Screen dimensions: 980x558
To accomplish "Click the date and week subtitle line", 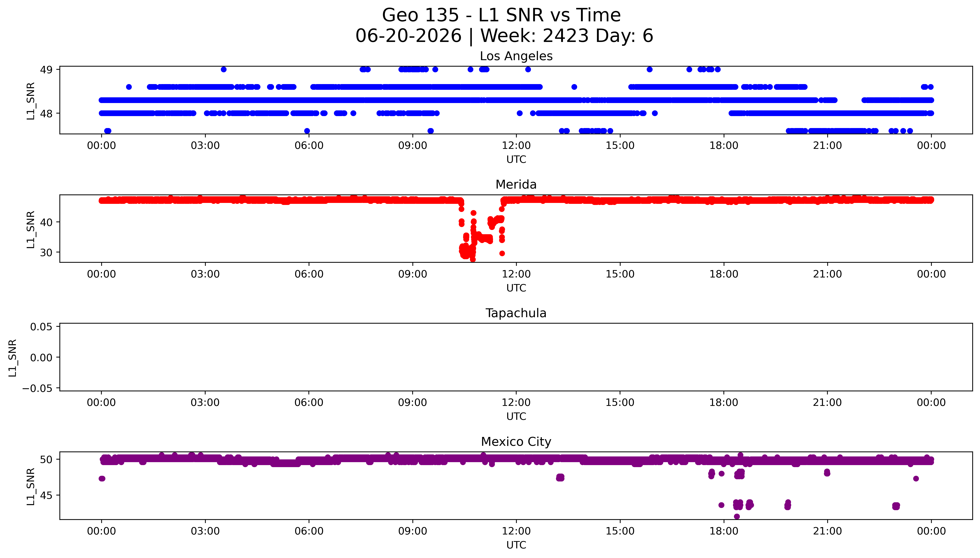I will pyautogui.click(x=504, y=36).
